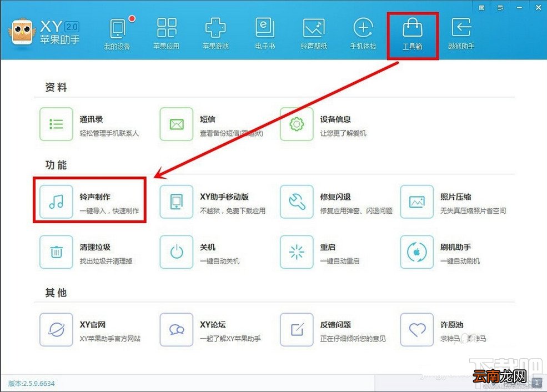This screenshot has width=547, height=392.
Task: Open the 短信 title label
Action: tap(208, 119)
